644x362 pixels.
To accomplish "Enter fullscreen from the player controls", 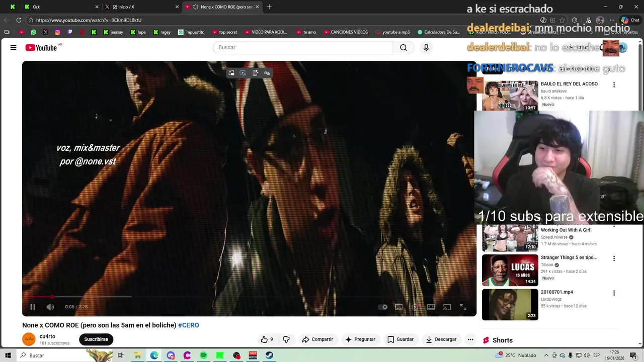I will point(463,307).
